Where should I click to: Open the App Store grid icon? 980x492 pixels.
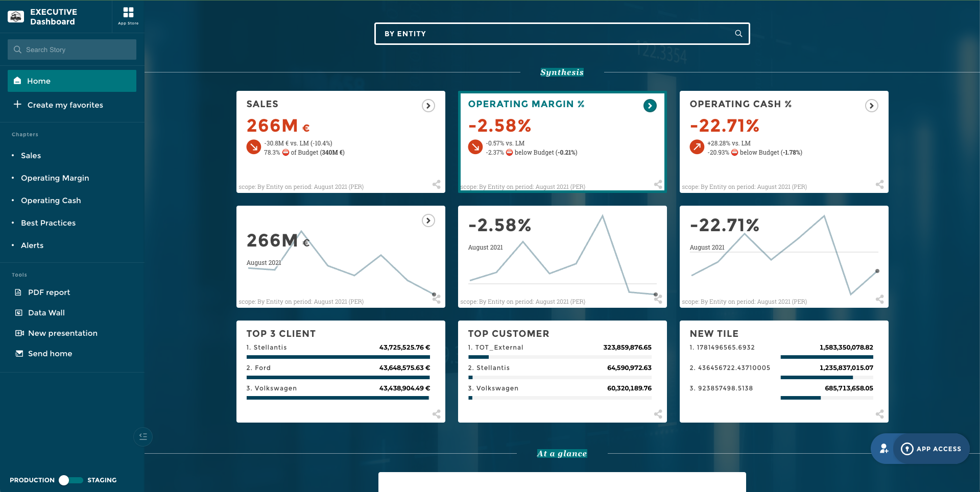[x=128, y=13]
